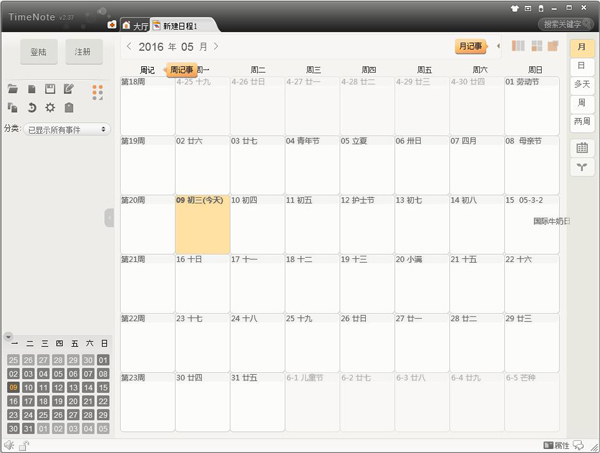Screen dimensions: 600x453
Task: Collapse the left sidebar handle
Action: click(109, 218)
